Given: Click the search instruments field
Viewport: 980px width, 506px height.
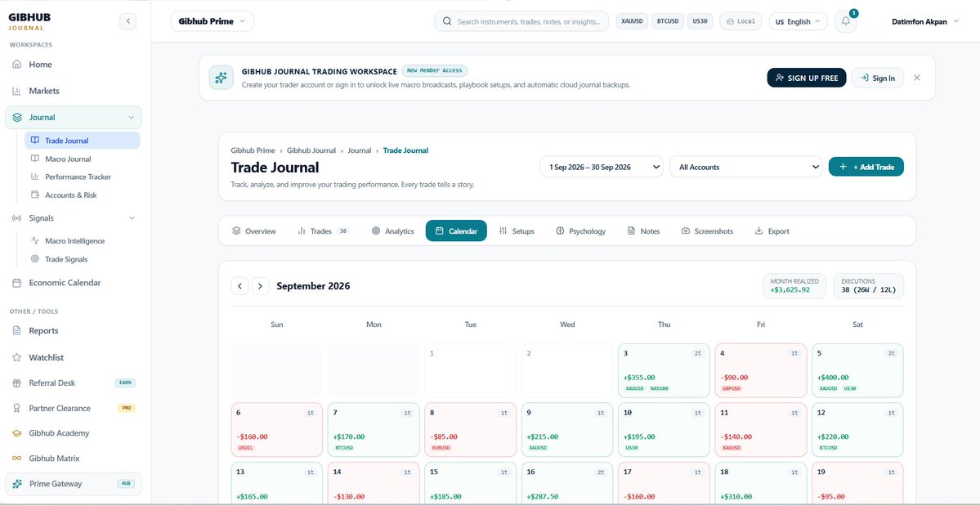Looking at the screenshot, I should click(x=521, y=21).
